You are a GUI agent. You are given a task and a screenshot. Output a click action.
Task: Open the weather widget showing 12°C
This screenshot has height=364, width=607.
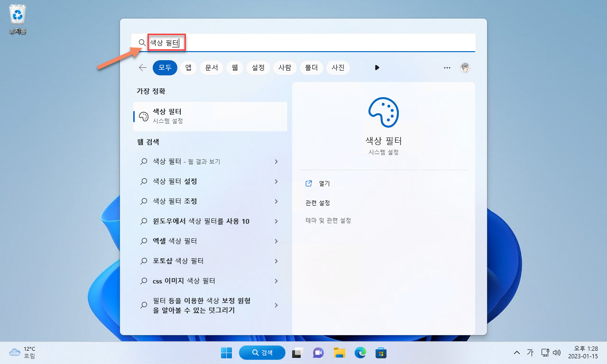pyautogui.click(x=22, y=352)
